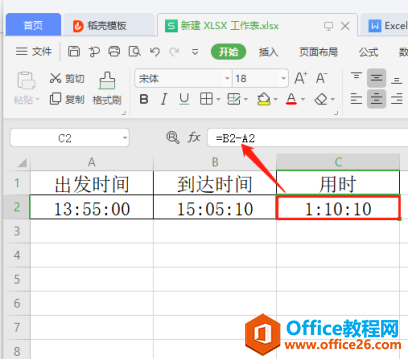Open the font size 18 dropdown
The width and height of the screenshot is (408, 362).
pyautogui.click(x=284, y=79)
